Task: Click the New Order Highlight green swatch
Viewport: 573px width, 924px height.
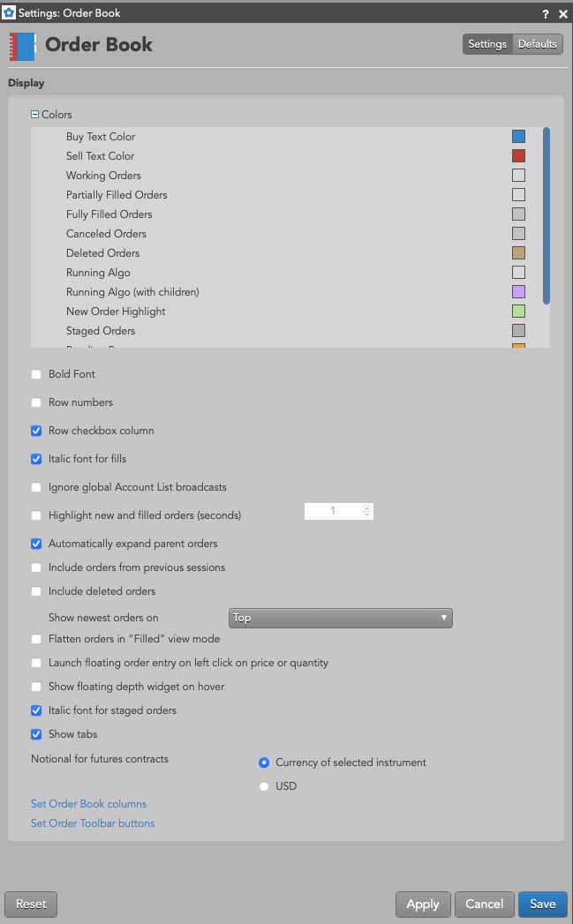Action: pos(519,312)
